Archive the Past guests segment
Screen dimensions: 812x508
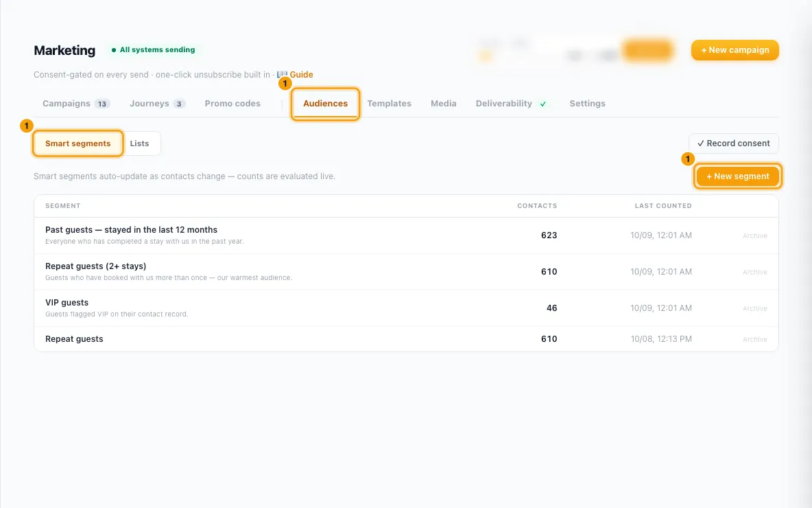(x=754, y=236)
